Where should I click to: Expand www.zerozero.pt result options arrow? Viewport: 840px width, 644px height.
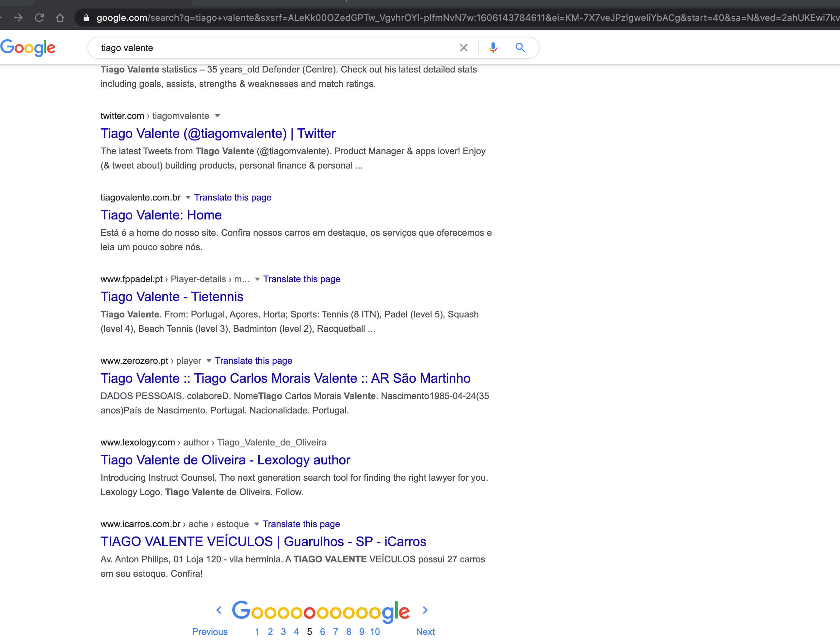209,361
